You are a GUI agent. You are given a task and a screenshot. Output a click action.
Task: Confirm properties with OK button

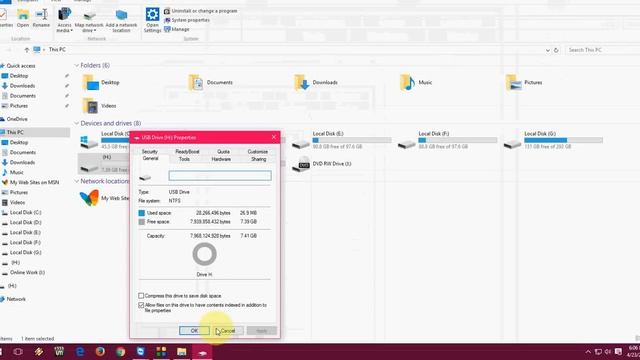(x=194, y=331)
